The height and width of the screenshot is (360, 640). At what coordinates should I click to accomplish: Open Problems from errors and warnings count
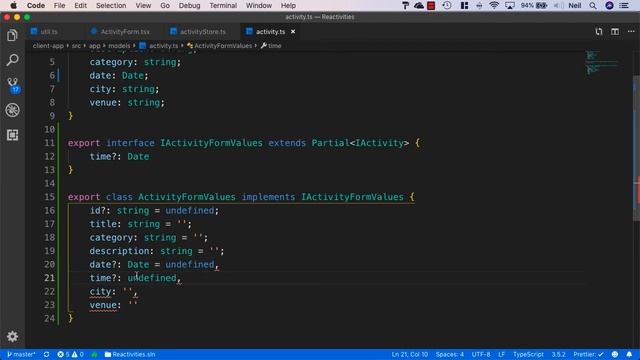pos(71,354)
